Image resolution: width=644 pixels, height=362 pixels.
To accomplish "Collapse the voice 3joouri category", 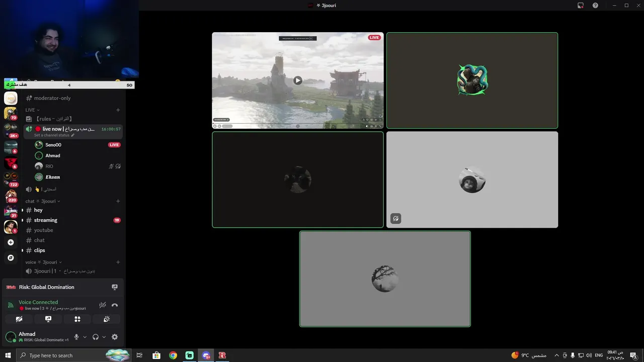I will 44,262.
